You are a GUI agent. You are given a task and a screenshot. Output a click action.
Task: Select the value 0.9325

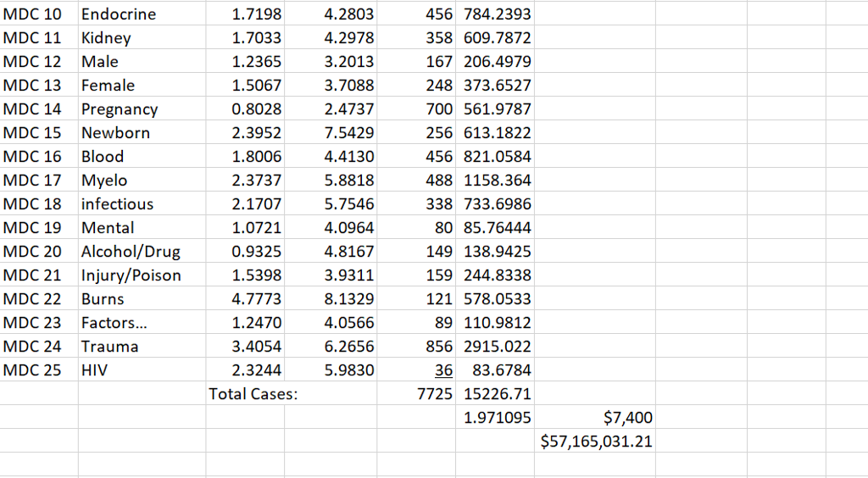[x=245, y=252]
